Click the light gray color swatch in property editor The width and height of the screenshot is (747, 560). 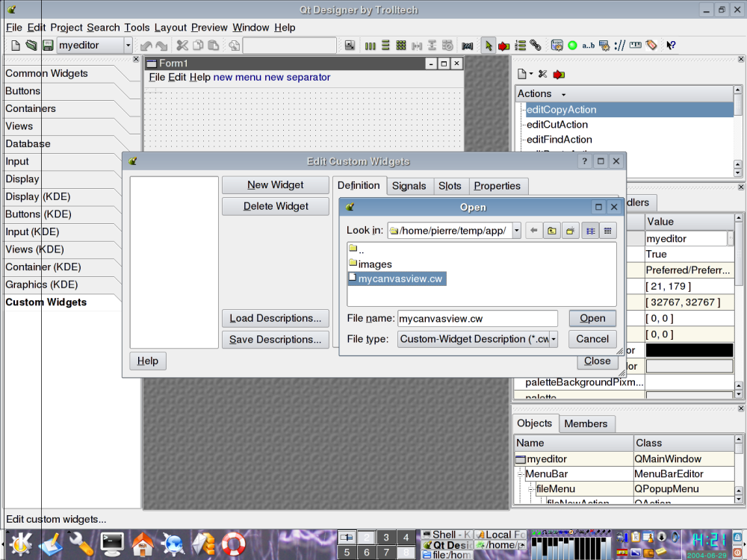coord(689,366)
